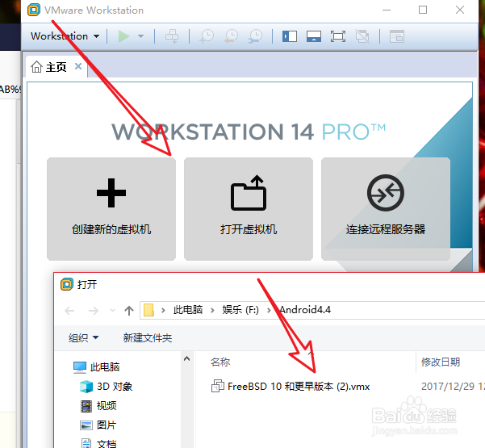Go forward in the 打开 dialog
This screenshot has height=448, width=485.
(93, 310)
